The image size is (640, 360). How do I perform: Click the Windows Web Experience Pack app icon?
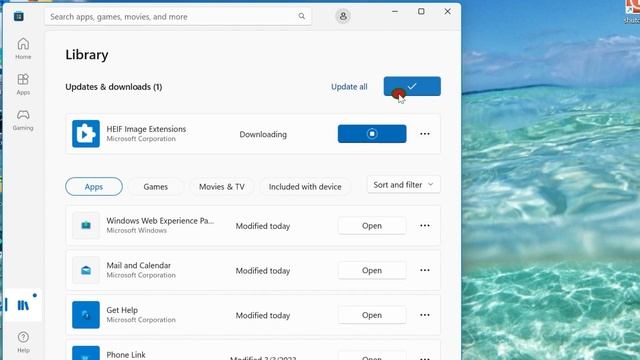tap(86, 225)
